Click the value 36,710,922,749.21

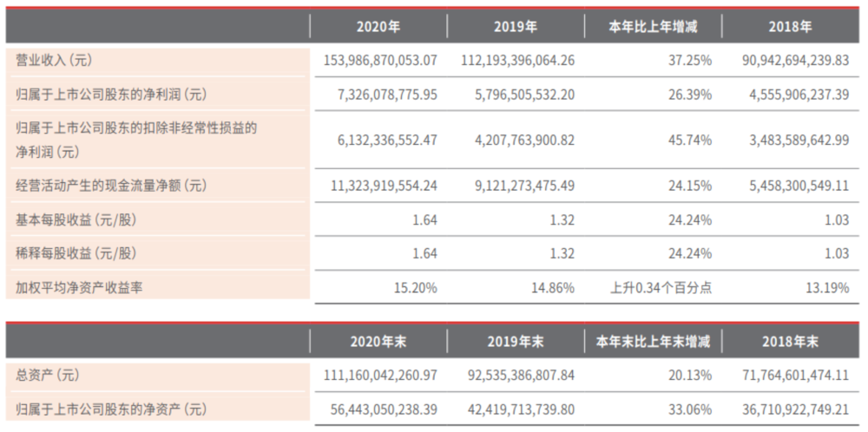click(796, 409)
